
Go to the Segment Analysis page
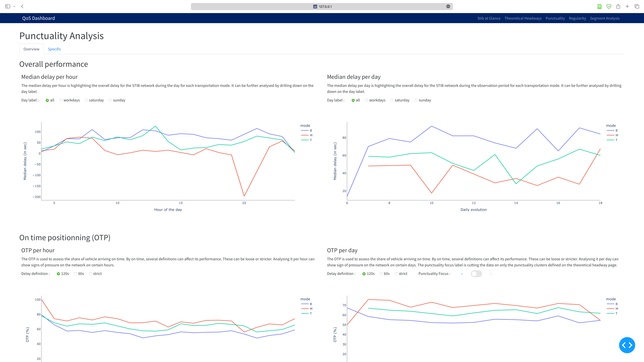click(x=605, y=18)
